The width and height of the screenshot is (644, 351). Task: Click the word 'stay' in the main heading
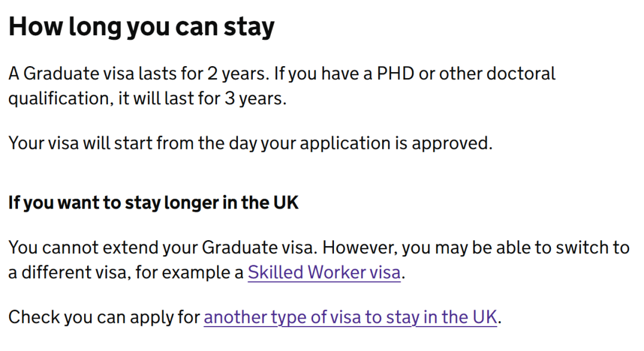tap(249, 27)
